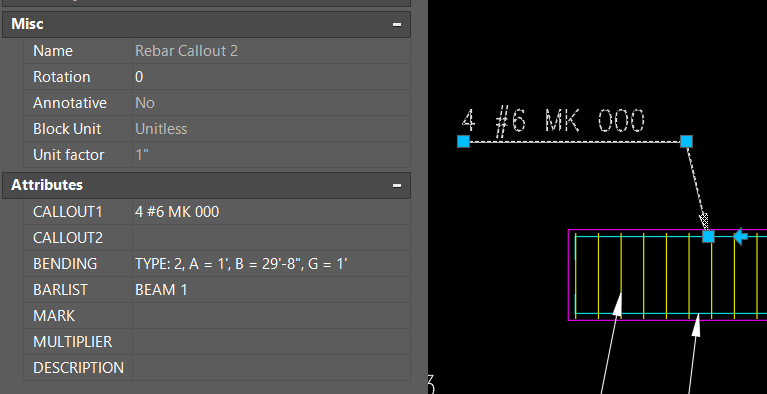Screen dimensions: 767x394
Task: Click the empty DESCRIPTION value field
Action: [x=271, y=368]
